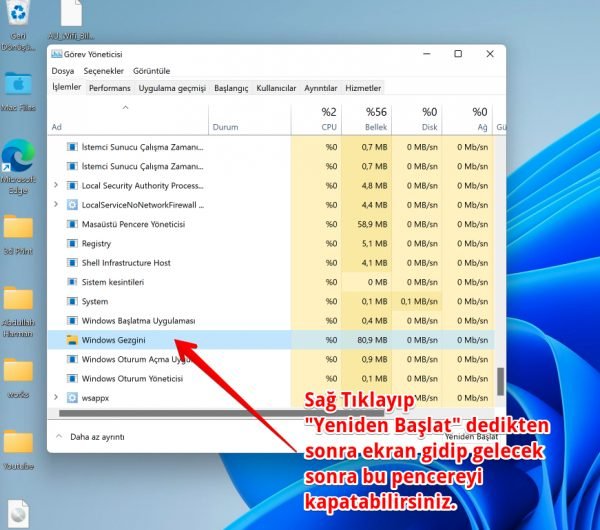Open the Abdullah Harman folder

coord(18,298)
